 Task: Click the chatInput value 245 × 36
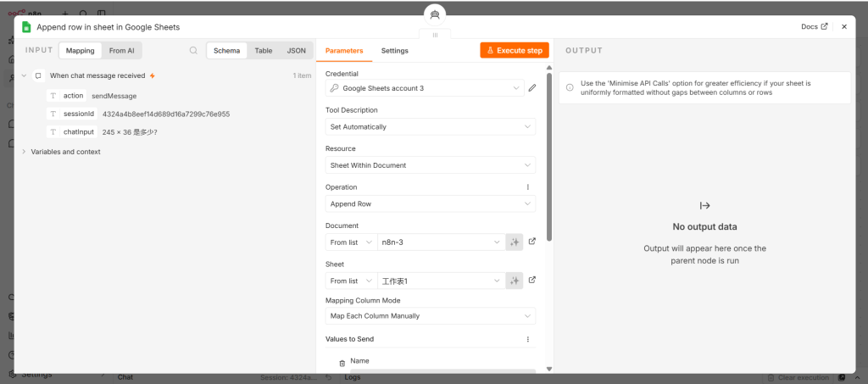130,132
